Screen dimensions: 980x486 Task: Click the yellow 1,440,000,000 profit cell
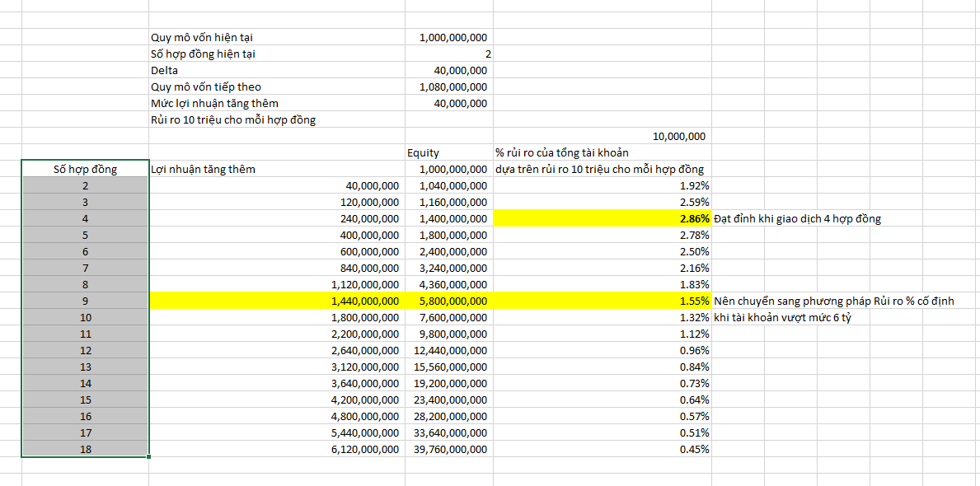(x=277, y=301)
